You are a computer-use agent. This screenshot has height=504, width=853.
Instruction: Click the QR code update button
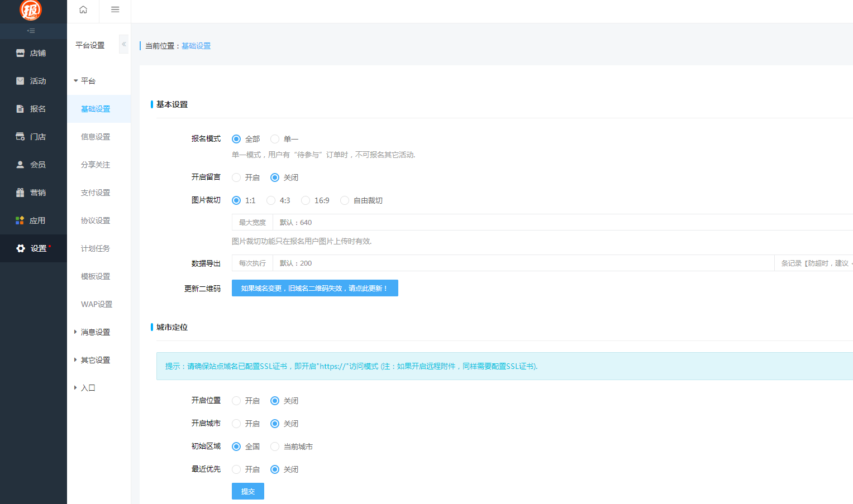click(x=314, y=288)
